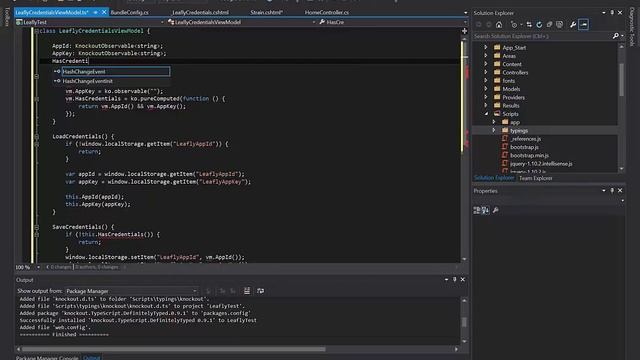Click the Sync with Active Document icon

[529, 25]
